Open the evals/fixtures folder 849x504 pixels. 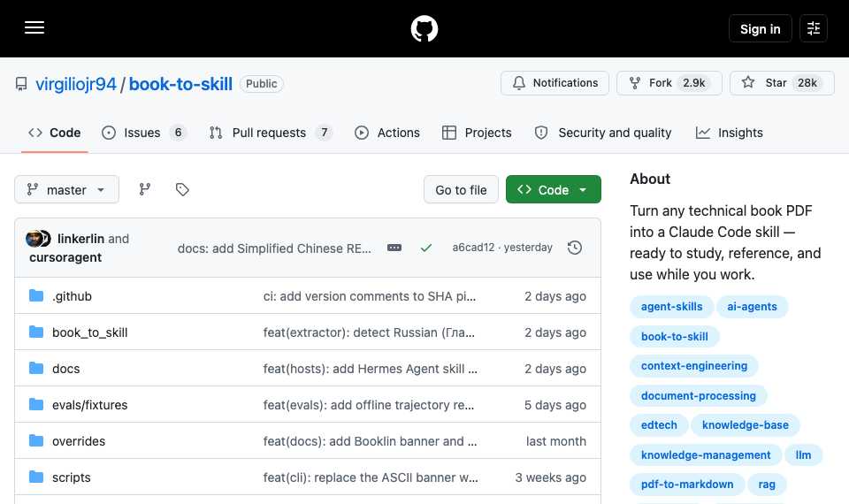(x=90, y=405)
